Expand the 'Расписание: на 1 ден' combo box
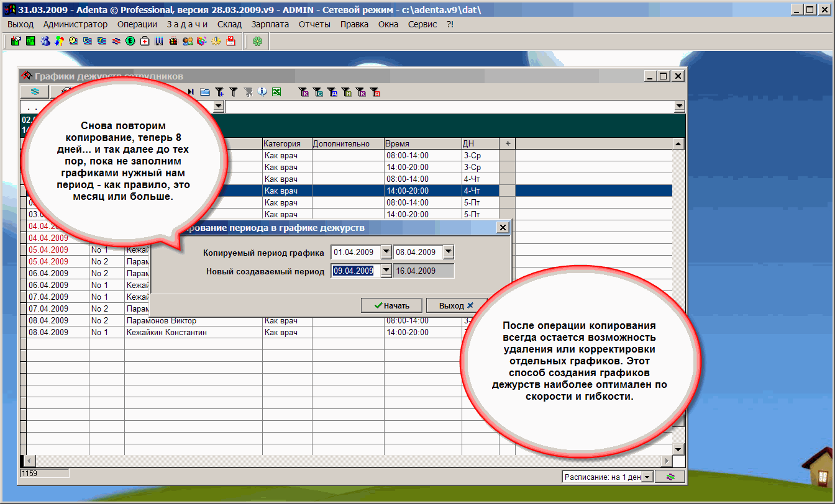Screen dimensions: 835x504 click(647, 477)
